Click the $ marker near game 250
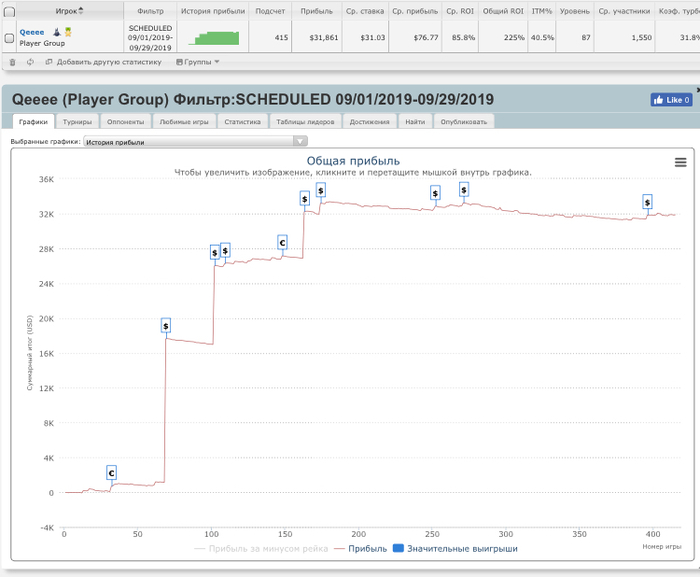 435,193
